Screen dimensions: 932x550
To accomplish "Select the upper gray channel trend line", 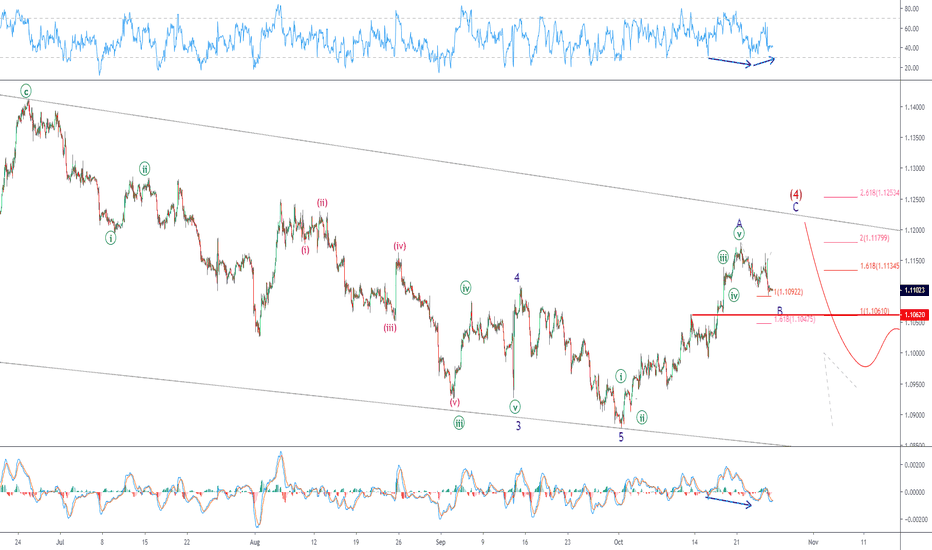I will [x=449, y=161].
